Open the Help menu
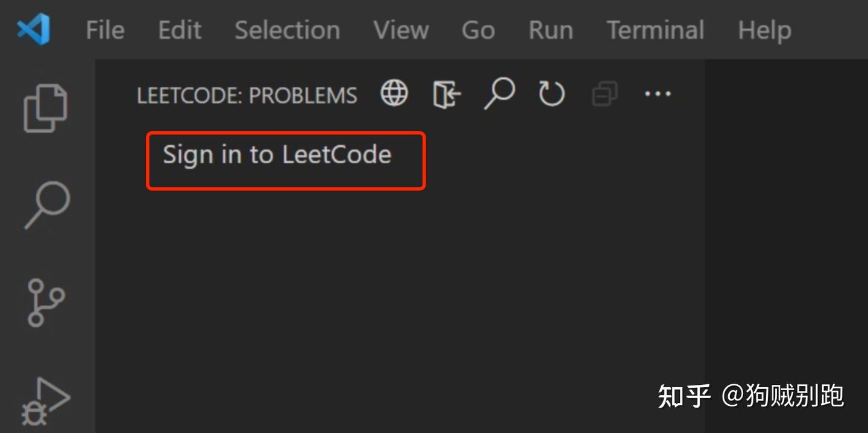Screen dimensions: 868x433 [x=764, y=30]
